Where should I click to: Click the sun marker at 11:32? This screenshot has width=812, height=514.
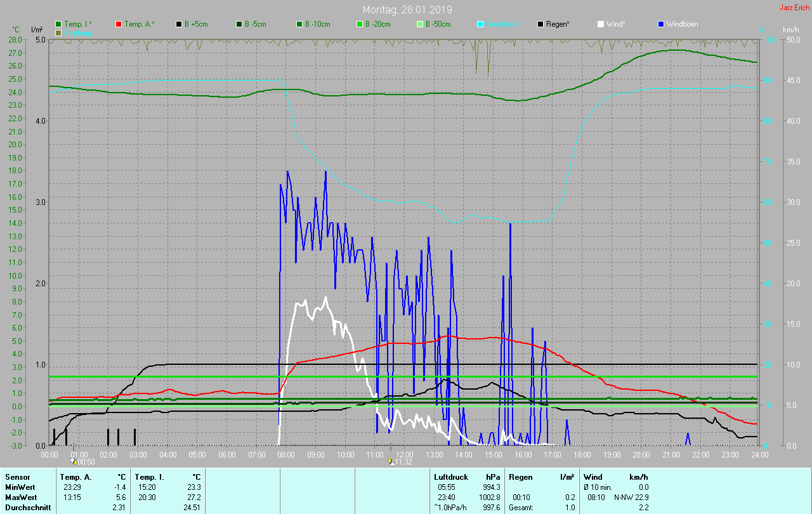391,461
